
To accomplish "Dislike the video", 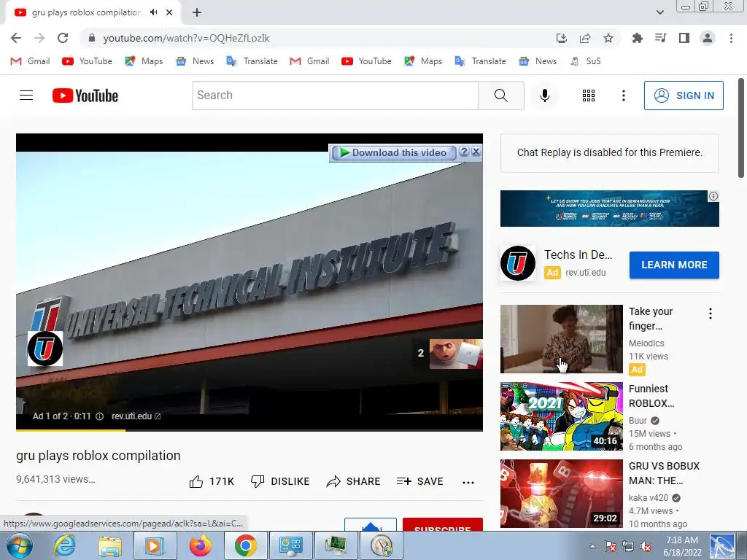I will 280,481.
